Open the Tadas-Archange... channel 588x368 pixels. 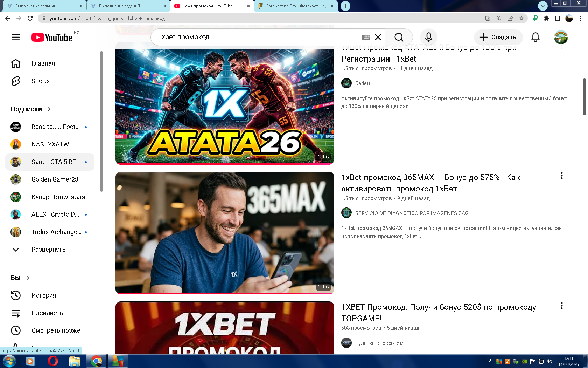point(50,232)
